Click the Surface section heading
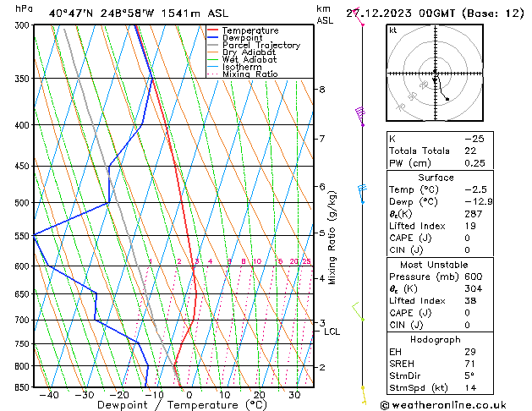 click(x=436, y=178)
